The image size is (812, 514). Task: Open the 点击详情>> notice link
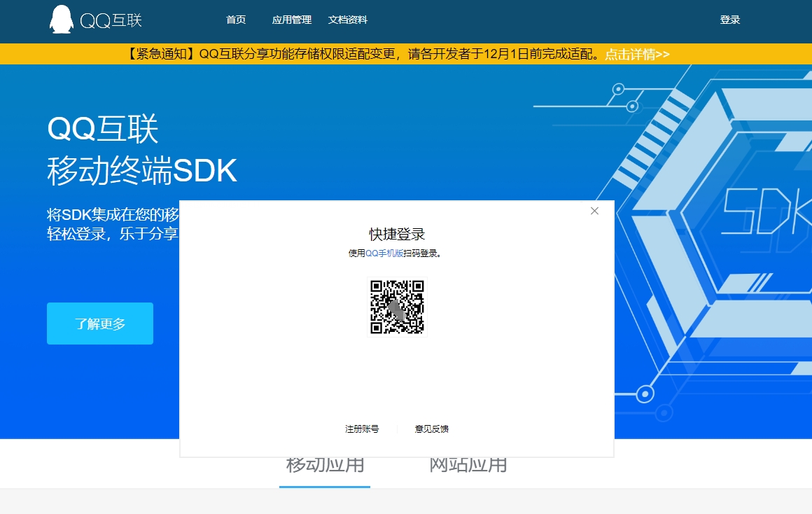click(637, 54)
